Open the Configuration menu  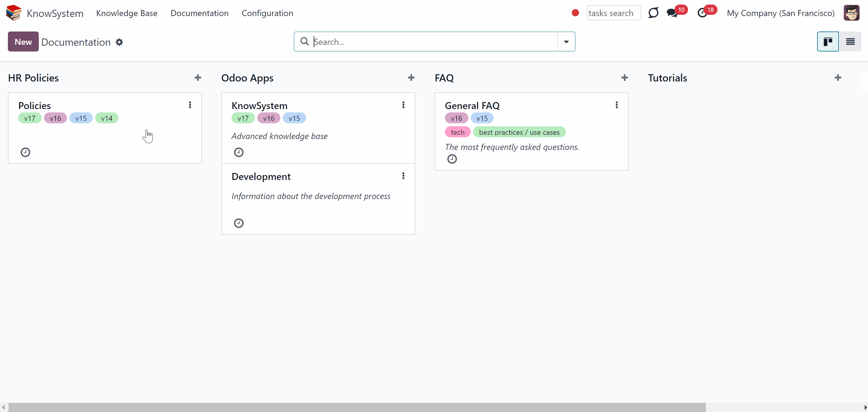point(268,13)
